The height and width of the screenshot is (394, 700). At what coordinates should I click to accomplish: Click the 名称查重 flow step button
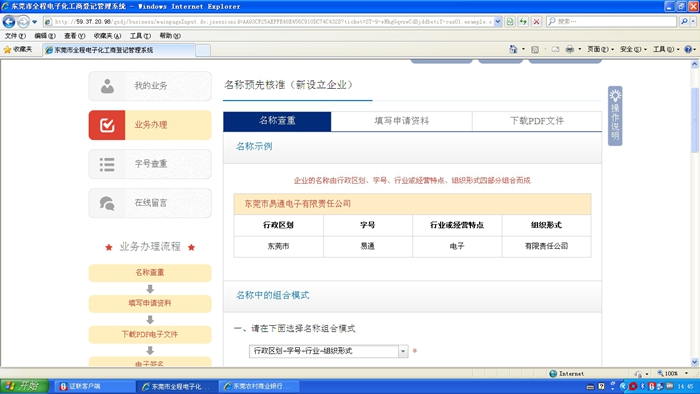point(150,273)
